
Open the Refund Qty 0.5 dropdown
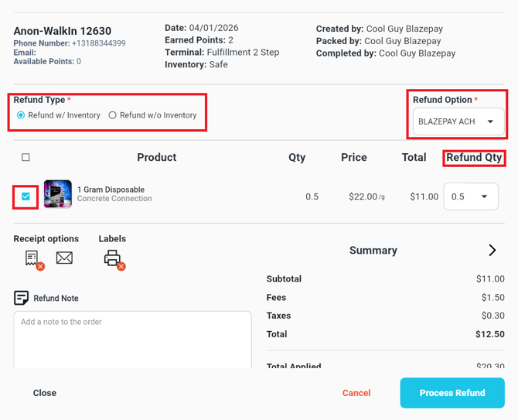(470, 196)
